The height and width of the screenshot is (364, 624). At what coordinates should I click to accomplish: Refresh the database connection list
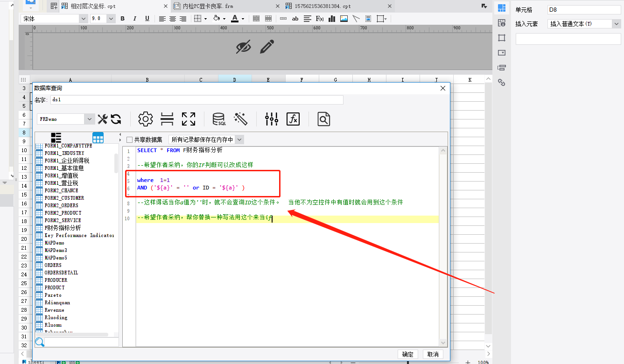116,119
